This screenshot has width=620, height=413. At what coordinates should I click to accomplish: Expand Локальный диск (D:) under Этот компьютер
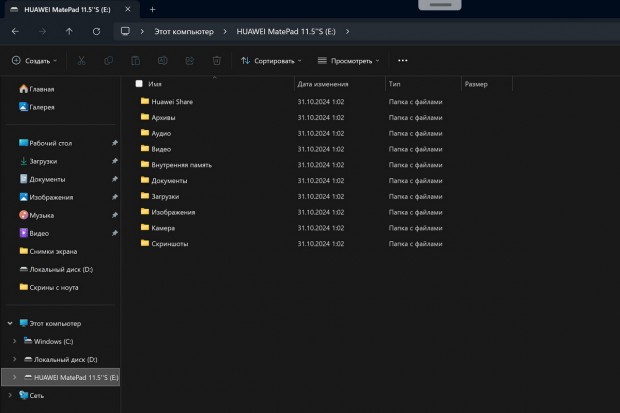[x=15, y=359]
